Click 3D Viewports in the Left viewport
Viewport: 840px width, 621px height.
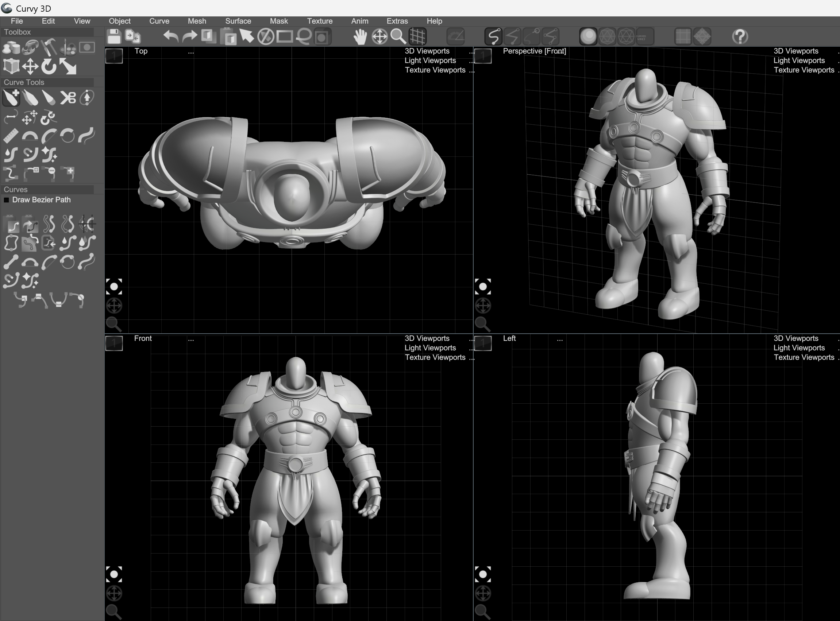coord(796,338)
